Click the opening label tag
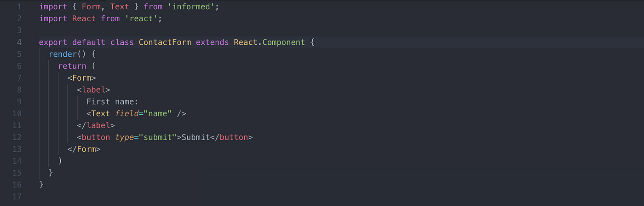644x206 pixels. (x=93, y=90)
